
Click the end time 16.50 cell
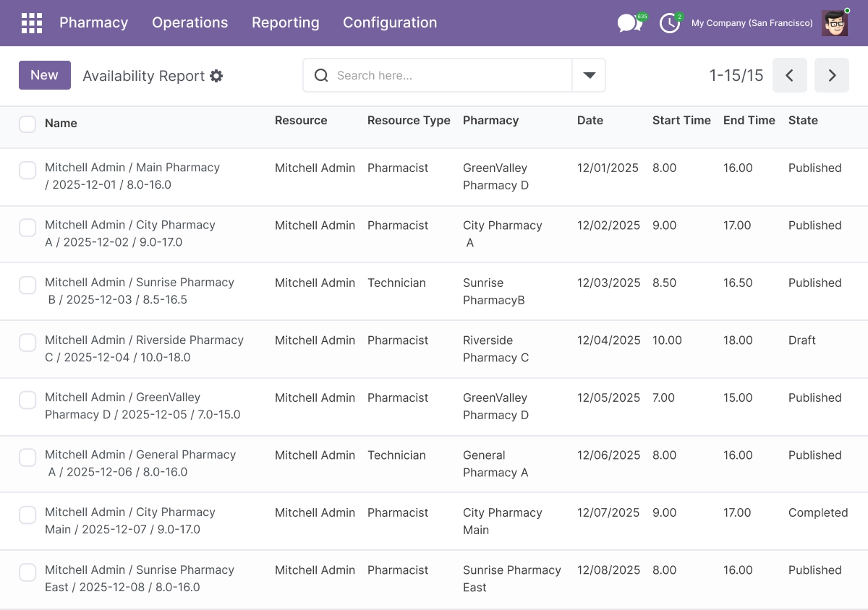coord(738,283)
